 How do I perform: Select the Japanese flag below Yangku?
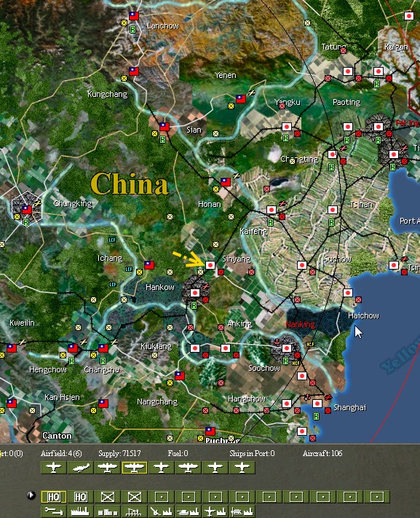tap(287, 127)
